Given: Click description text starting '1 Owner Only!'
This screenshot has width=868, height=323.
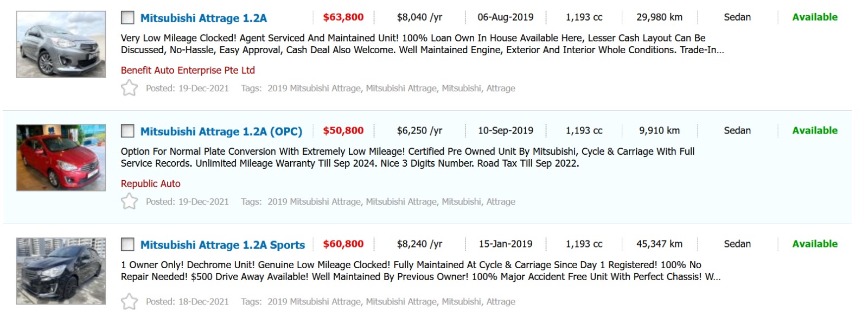Looking at the screenshot, I should pos(411,265).
